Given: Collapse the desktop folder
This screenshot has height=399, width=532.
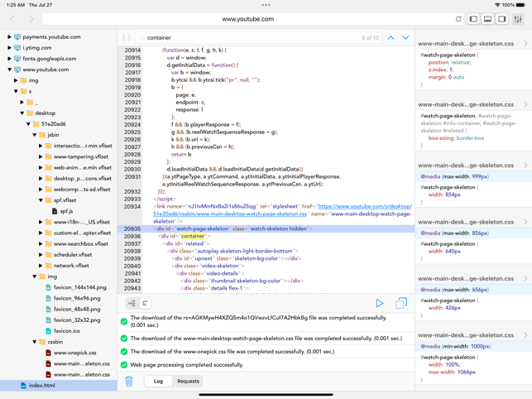Looking at the screenshot, I should (22, 113).
